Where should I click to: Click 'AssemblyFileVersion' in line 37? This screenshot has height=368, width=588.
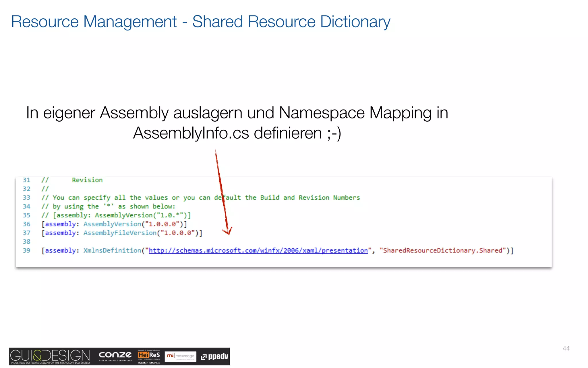[120, 233]
